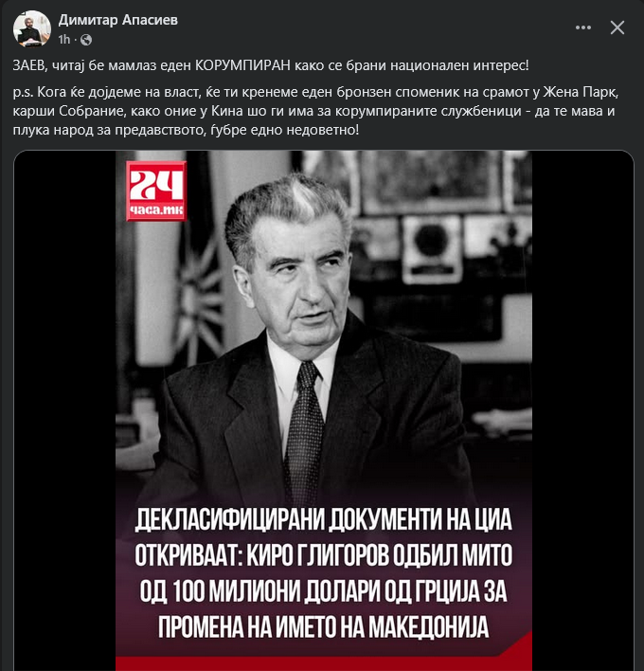The height and width of the screenshot is (671, 644).
Task: Click the red 24 часа.мк logo
Action: tap(156, 190)
